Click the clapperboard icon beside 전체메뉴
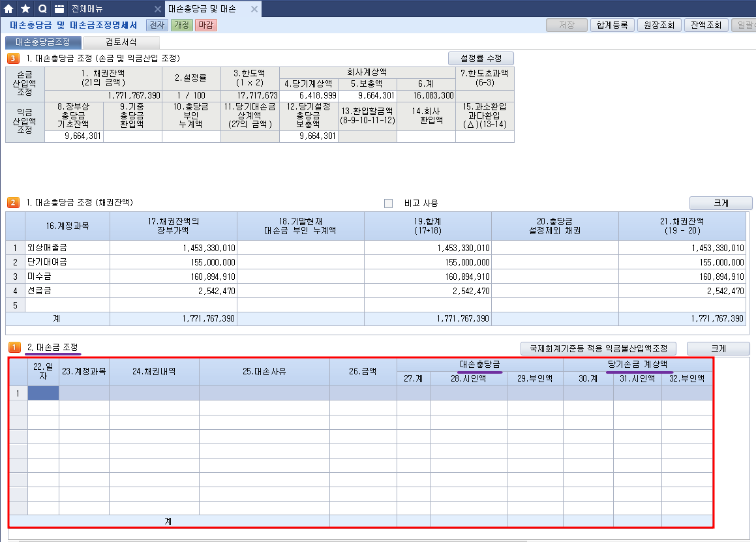This screenshot has width=756, height=542. tap(59, 9)
